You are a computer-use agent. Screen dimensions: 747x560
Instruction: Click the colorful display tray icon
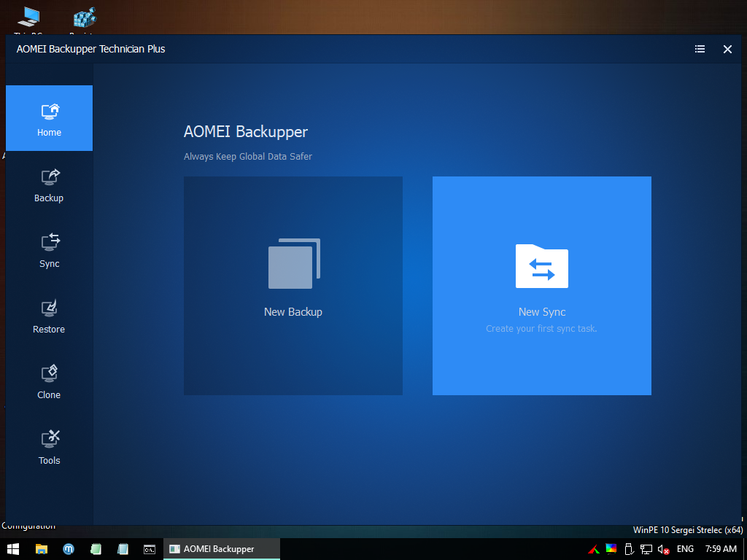coord(611,548)
